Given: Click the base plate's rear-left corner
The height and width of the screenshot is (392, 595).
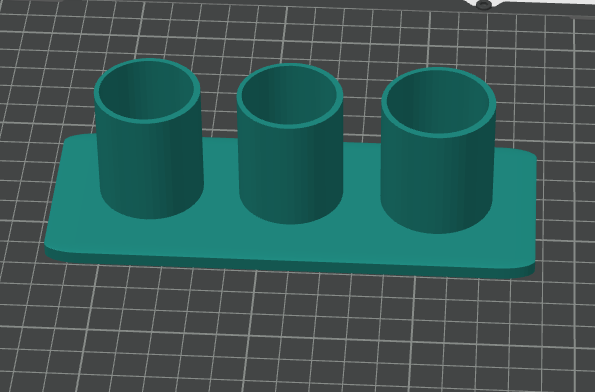Looking at the screenshot, I should (x=71, y=140).
